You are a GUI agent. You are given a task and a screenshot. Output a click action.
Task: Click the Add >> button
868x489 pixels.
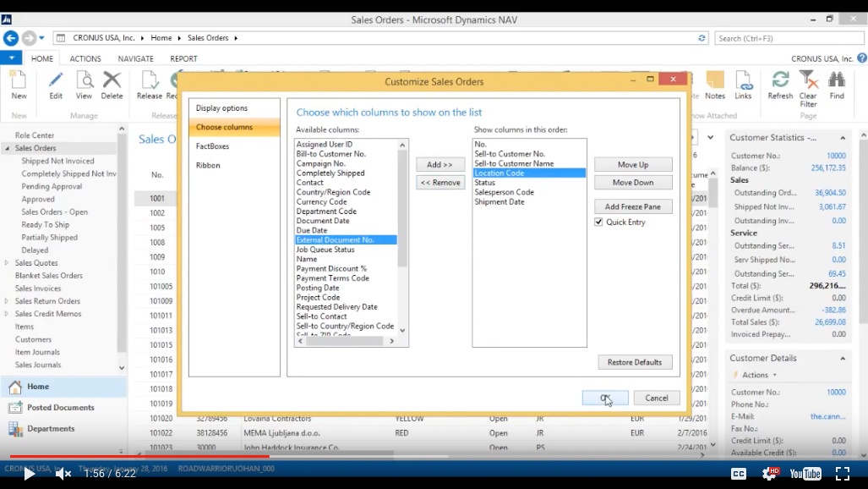440,165
